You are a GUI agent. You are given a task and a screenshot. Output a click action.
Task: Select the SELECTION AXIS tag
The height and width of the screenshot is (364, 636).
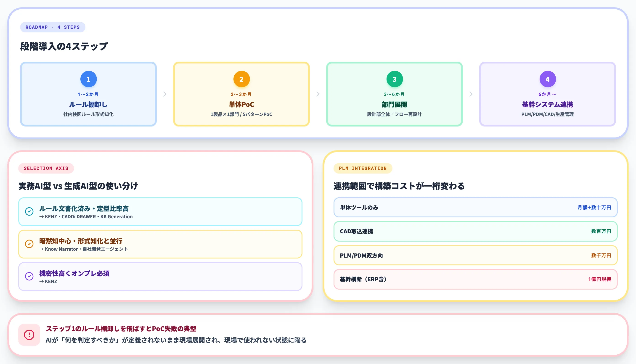tap(46, 168)
